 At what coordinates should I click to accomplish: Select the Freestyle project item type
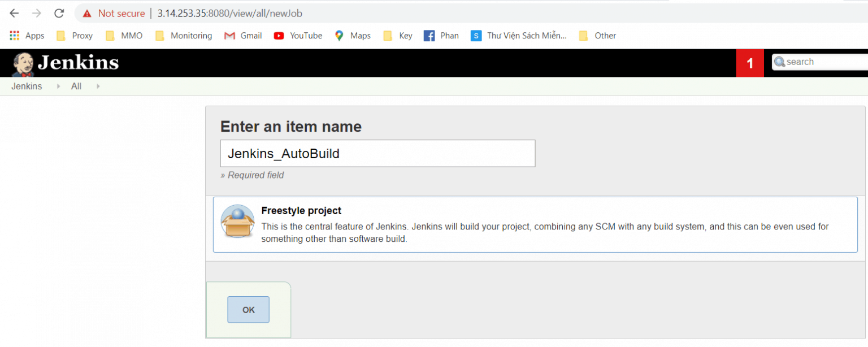coord(301,210)
